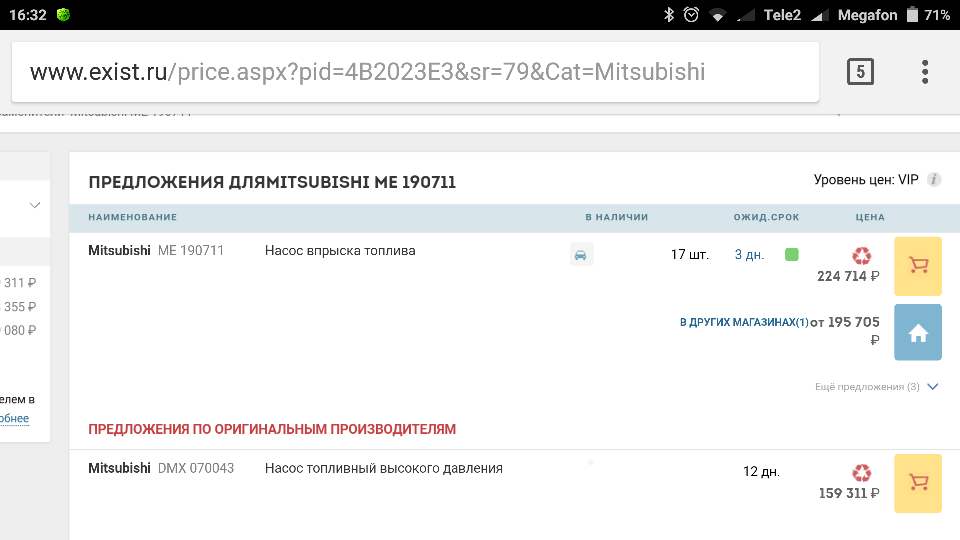Add Mitsubishi DMX 070043 to cart
Viewport: 960px width, 540px height.
pyautogui.click(x=918, y=483)
